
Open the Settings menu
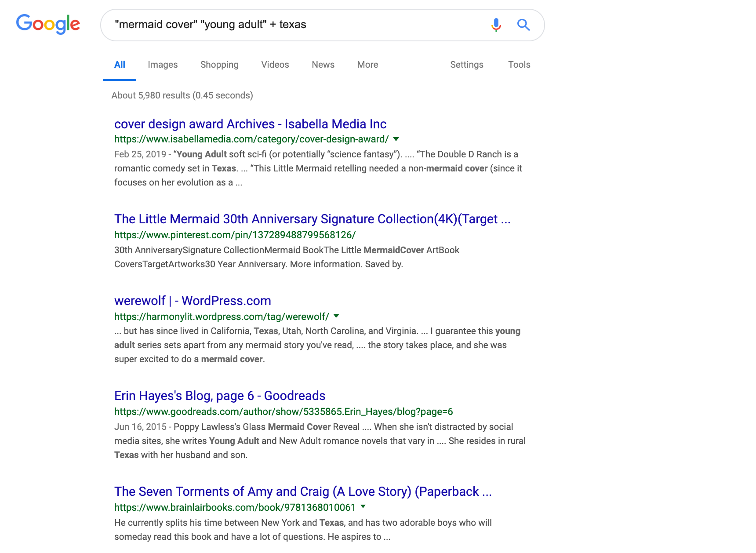467,65
